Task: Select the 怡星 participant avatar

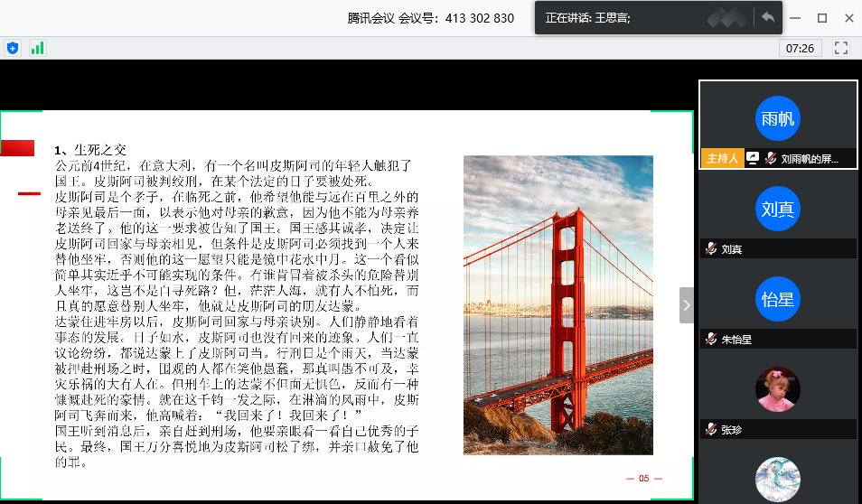Action: [777, 300]
